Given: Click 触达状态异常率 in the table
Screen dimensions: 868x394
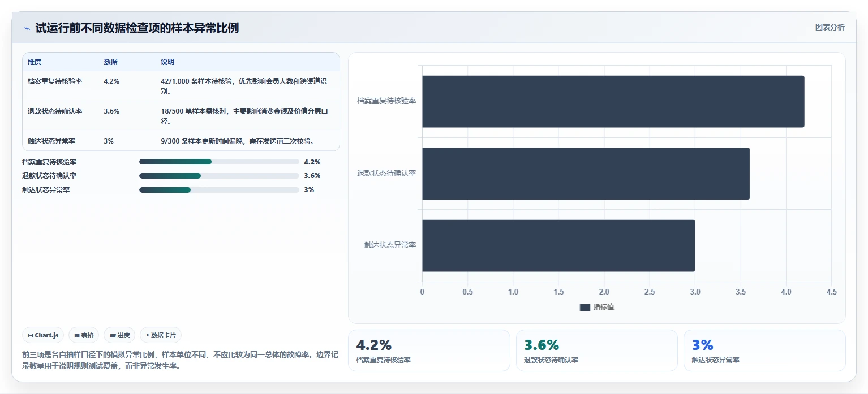Looking at the screenshot, I should (x=51, y=141).
